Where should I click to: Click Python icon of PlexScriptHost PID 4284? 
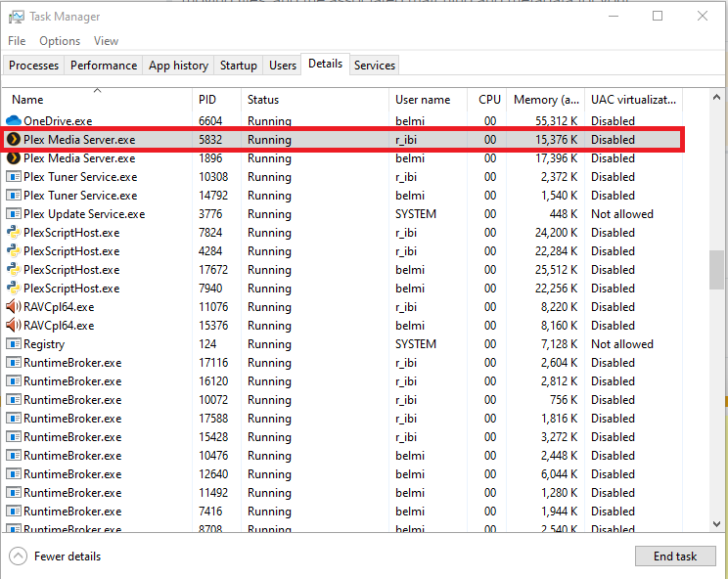(14, 251)
